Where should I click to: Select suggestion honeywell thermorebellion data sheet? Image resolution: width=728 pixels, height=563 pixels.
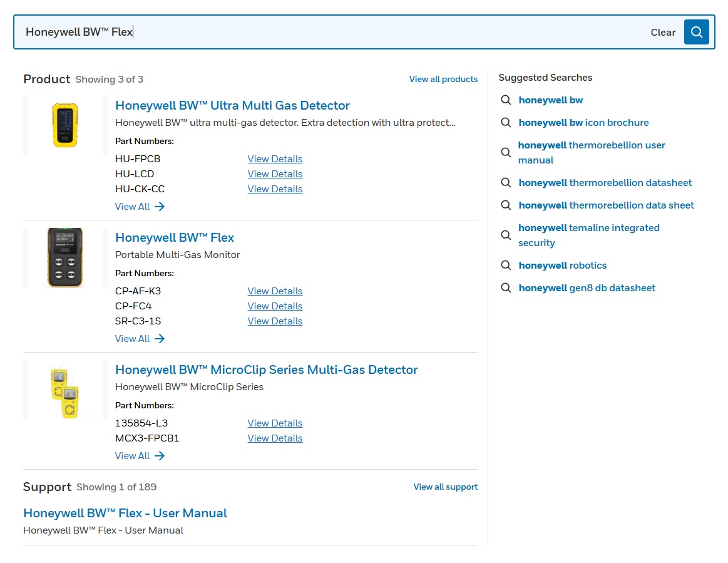pyautogui.click(x=606, y=205)
